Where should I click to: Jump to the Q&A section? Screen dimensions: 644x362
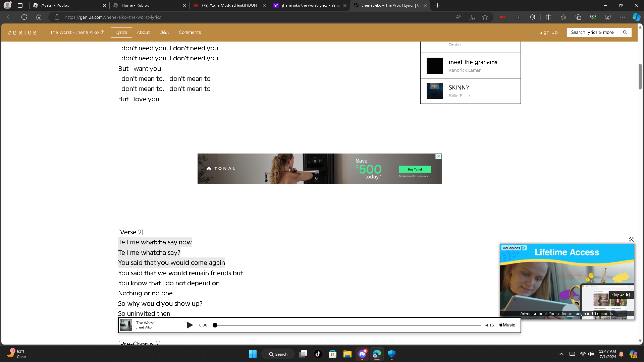(164, 33)
